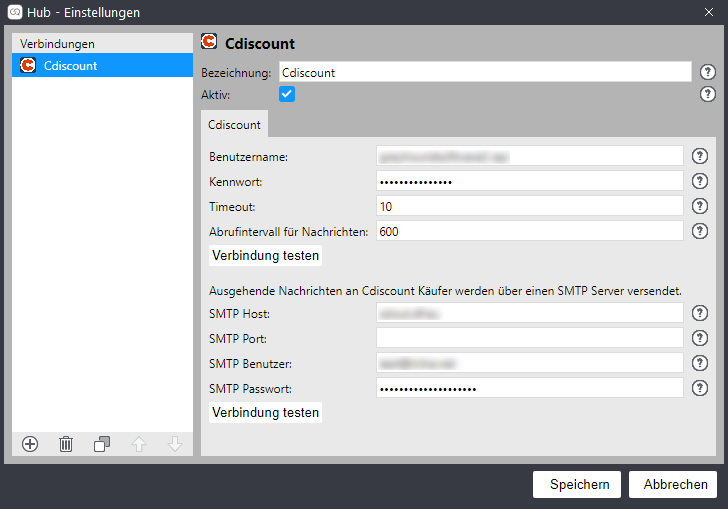Click the Abrufintervall field showing 600

tap(530, 231)
